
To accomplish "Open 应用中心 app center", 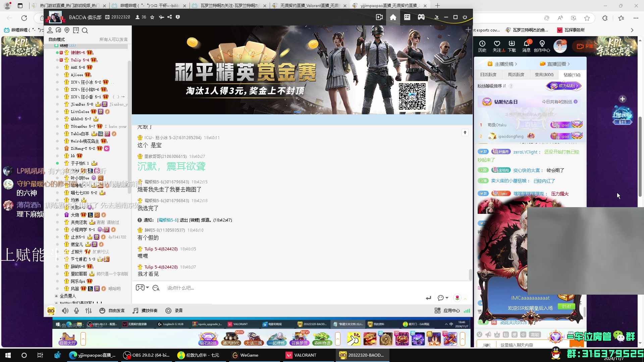I will tap(447, 311).
